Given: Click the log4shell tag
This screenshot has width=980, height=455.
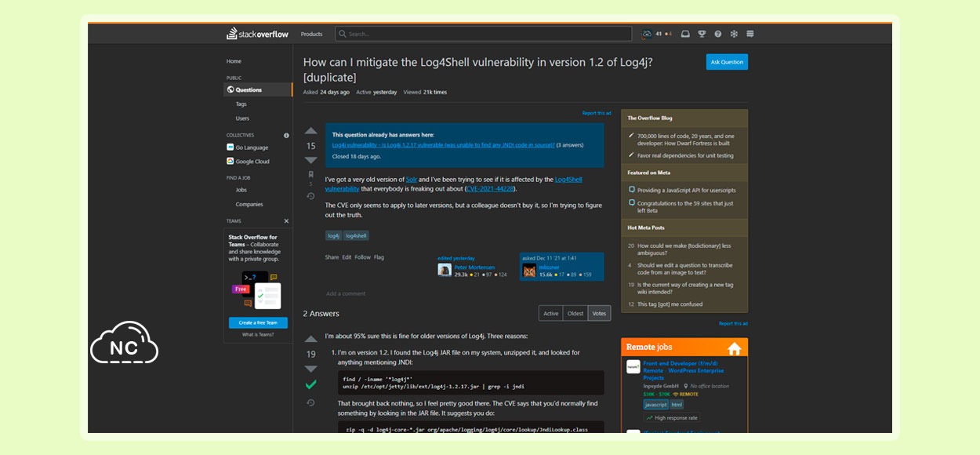Looking at the screenshot, I should pos(357,235).
